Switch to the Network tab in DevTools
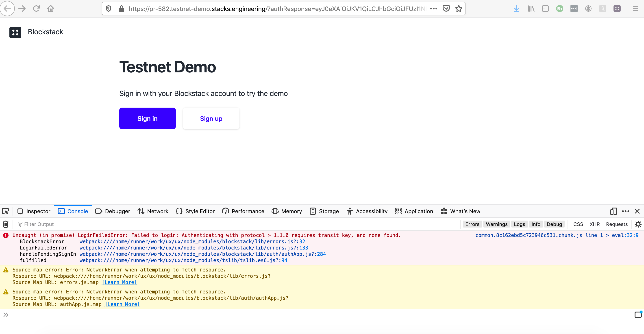 coord(153,211)
